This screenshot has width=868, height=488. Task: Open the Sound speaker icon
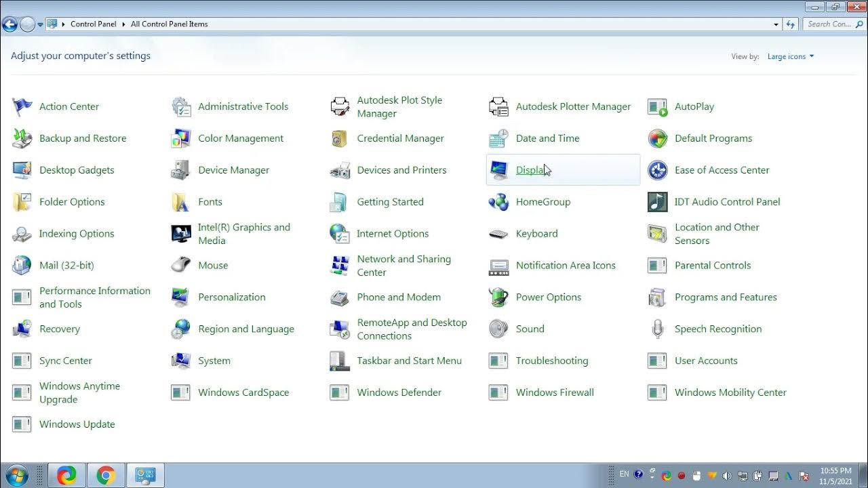point(498,329)
